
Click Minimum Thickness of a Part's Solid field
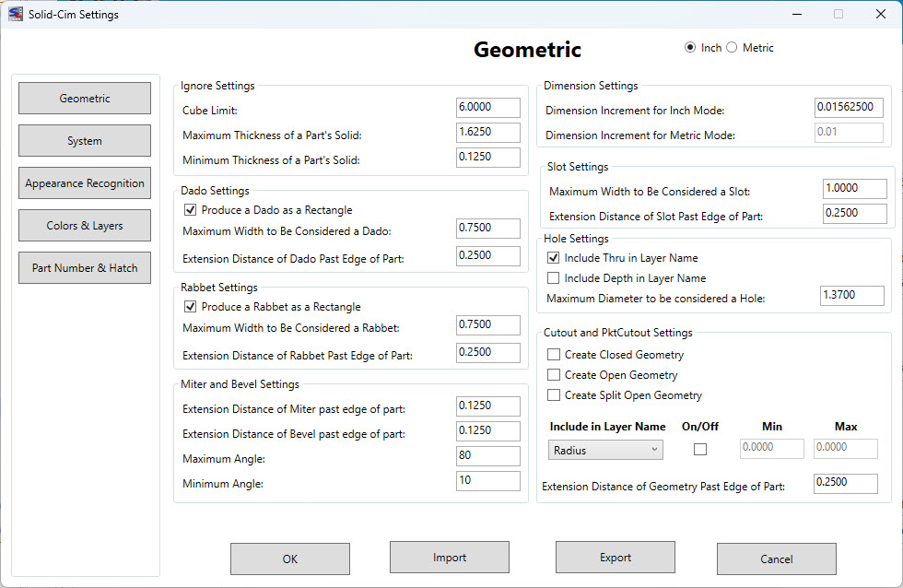pos(487,158)
